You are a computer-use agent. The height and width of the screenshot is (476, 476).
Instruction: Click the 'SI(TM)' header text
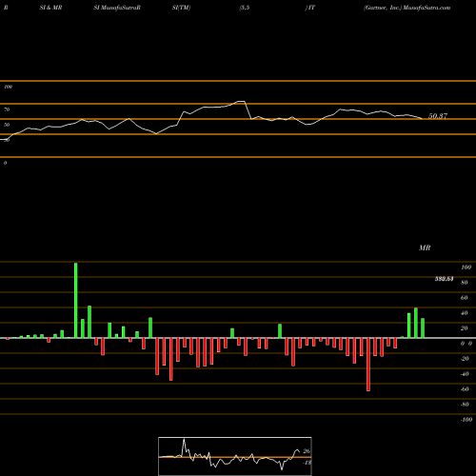coord(181,8)
